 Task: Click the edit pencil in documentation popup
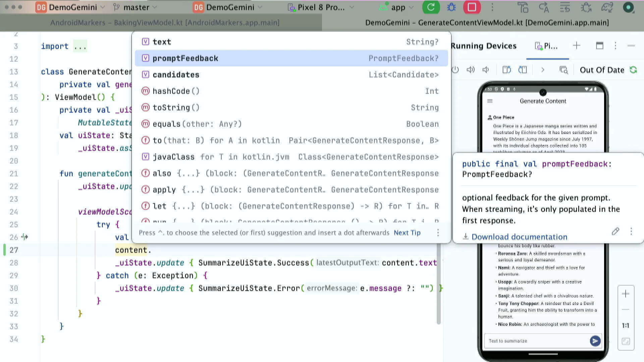coord(615,231)
